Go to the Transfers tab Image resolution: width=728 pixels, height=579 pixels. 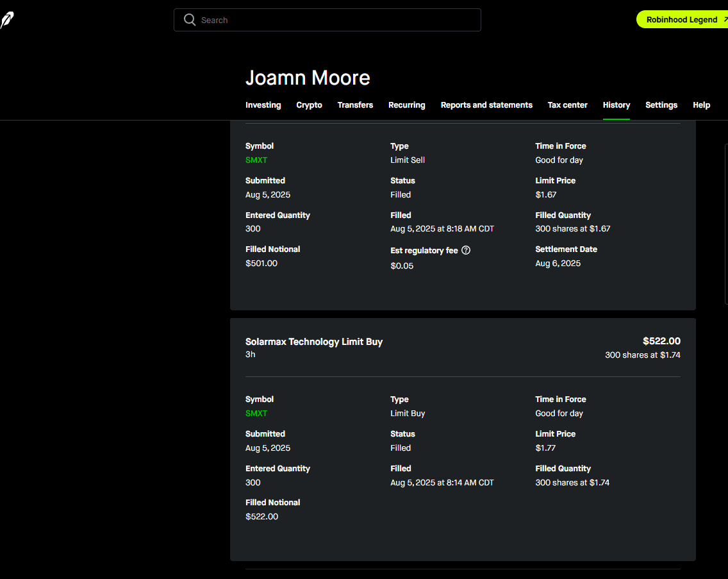coord(355,105)
